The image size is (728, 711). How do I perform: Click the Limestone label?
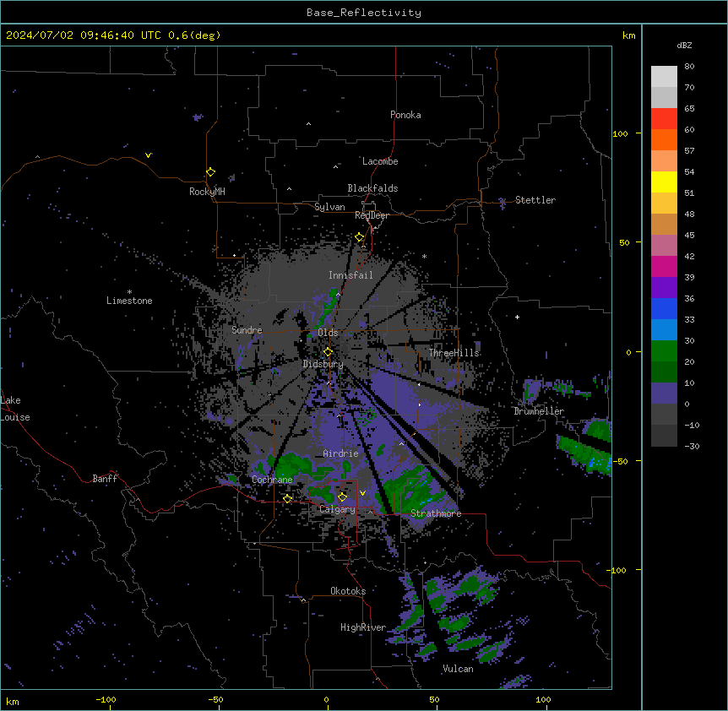click(129, 301)
